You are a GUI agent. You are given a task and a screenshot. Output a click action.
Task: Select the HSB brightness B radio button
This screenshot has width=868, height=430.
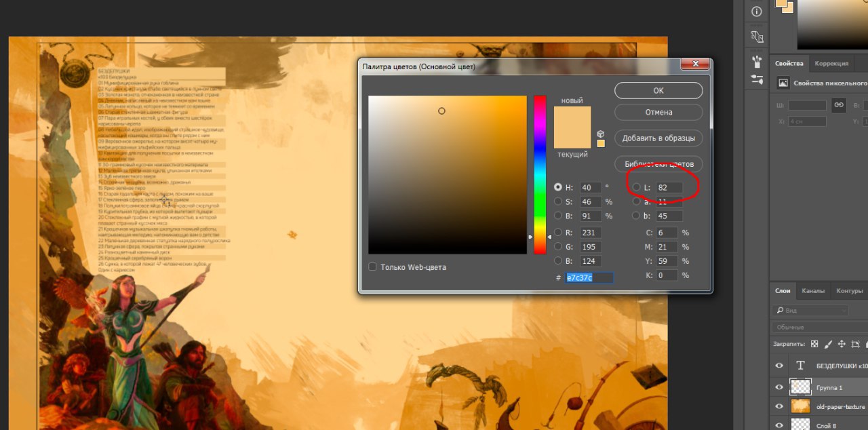tap(558, 216)
